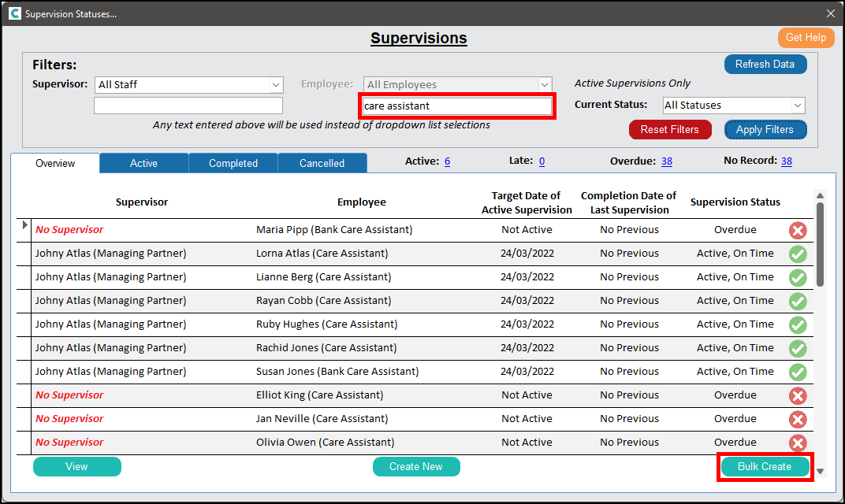Open the Cancelled tab

pos(322,163)
